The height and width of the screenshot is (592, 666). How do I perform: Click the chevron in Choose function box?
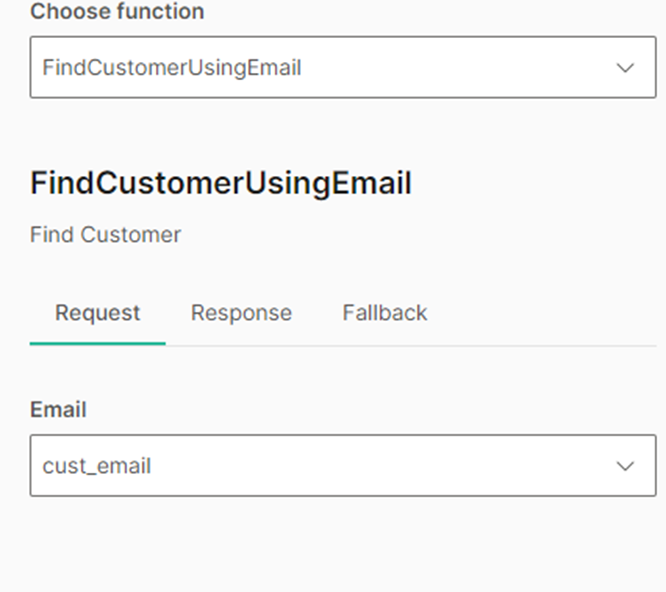coord(625,68)
